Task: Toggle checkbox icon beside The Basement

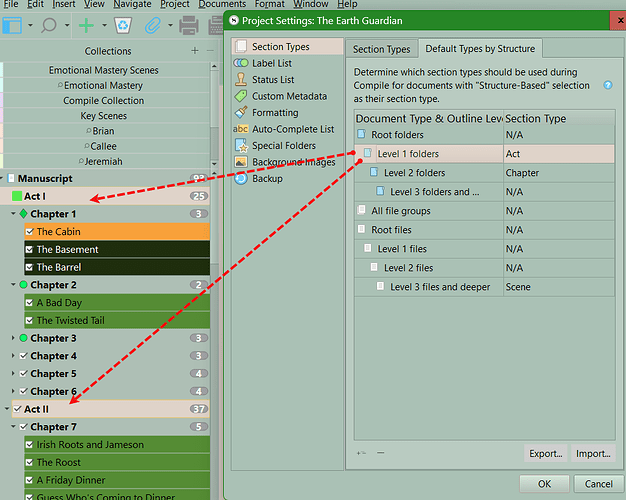Action: coord(29,250)
